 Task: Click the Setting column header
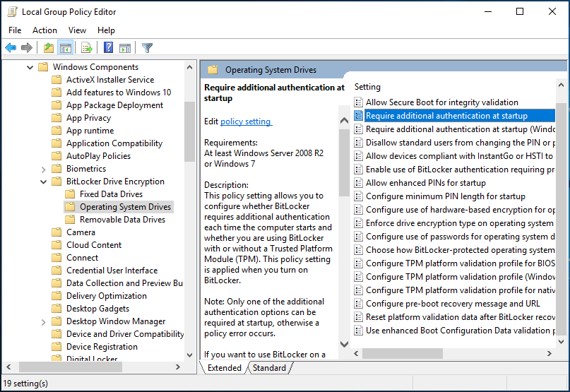pos(367,87)
